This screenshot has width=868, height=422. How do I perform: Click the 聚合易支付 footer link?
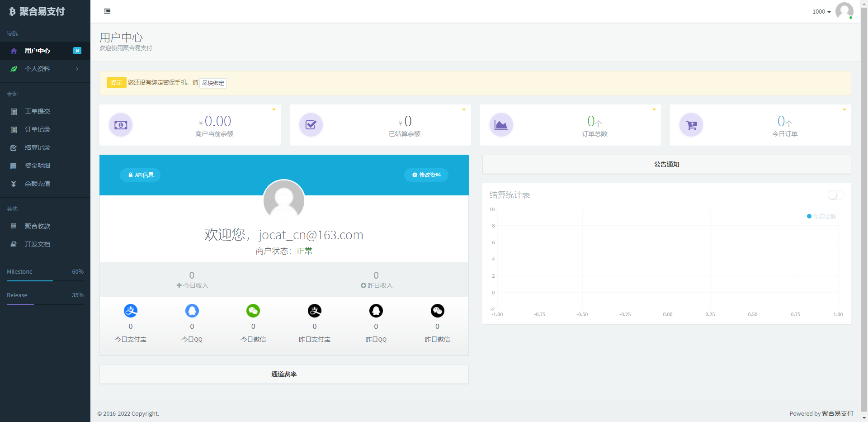click(x=837, y=413)
